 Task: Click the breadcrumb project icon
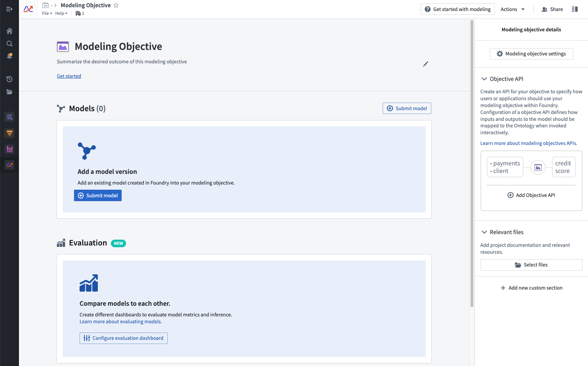point(45,5)
